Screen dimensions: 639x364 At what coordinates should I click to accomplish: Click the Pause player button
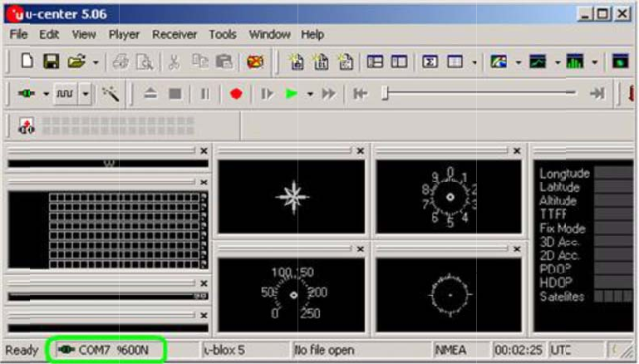point(204,94)
